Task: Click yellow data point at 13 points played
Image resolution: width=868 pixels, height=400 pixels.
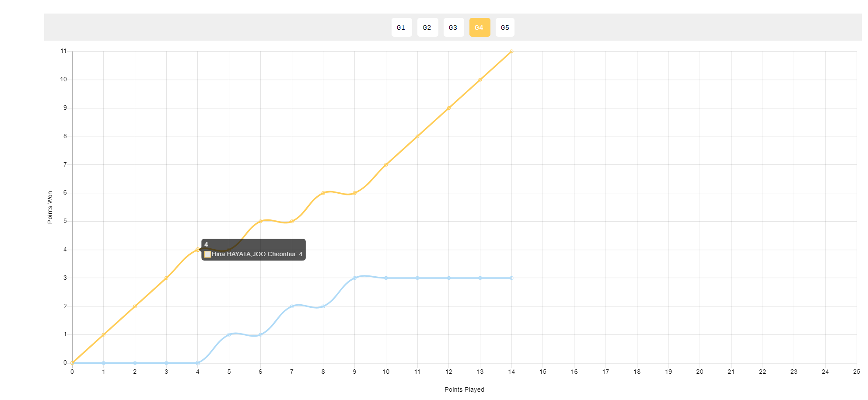Action: click(480, 80)
